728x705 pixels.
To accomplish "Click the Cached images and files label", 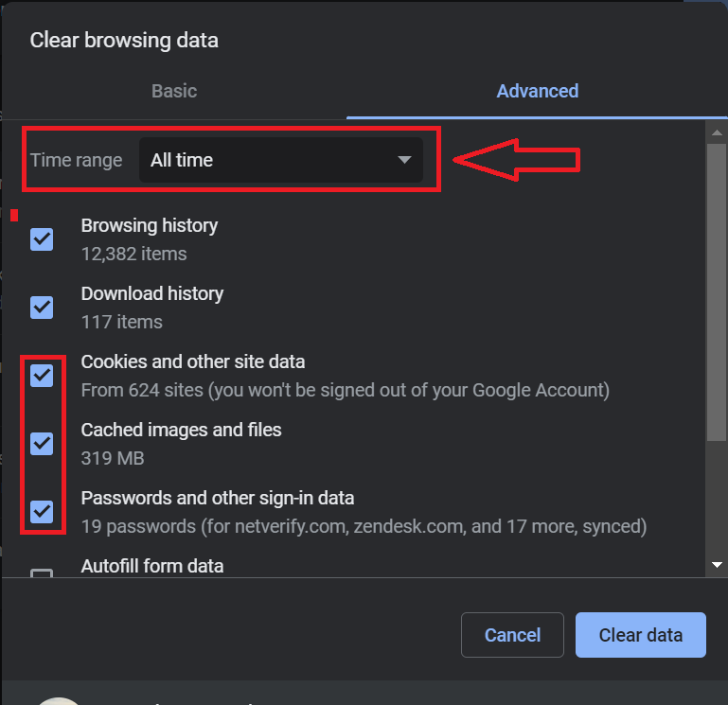I will click(181, 430).
